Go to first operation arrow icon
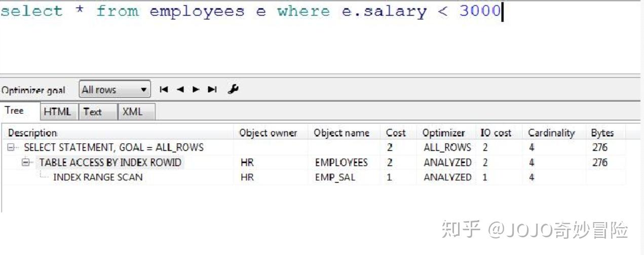This screenshot has height=255, width=644. coord(163,90)
